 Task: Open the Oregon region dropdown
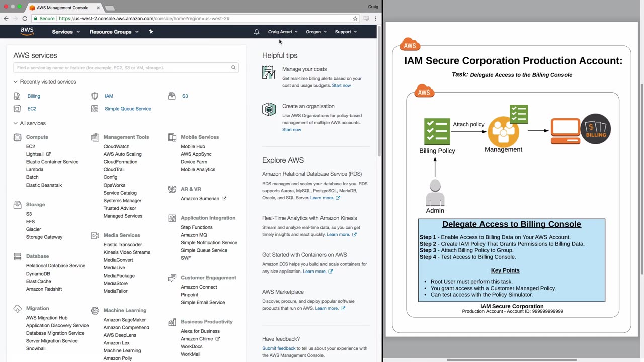(316, 32)
